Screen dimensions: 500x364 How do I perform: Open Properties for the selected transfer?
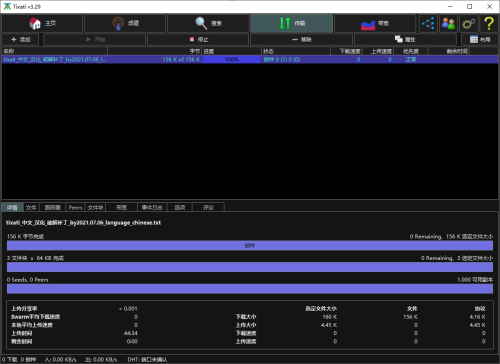[405, 39]
